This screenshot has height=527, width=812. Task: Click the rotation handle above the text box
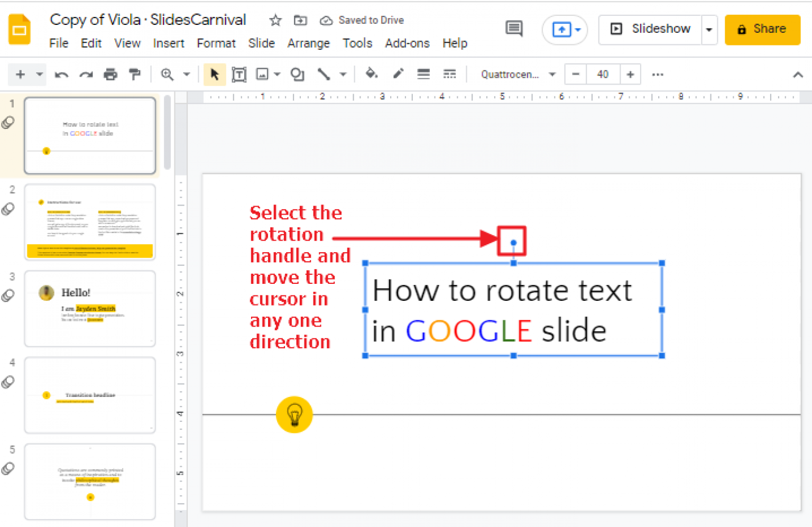(x=513, y=243)
